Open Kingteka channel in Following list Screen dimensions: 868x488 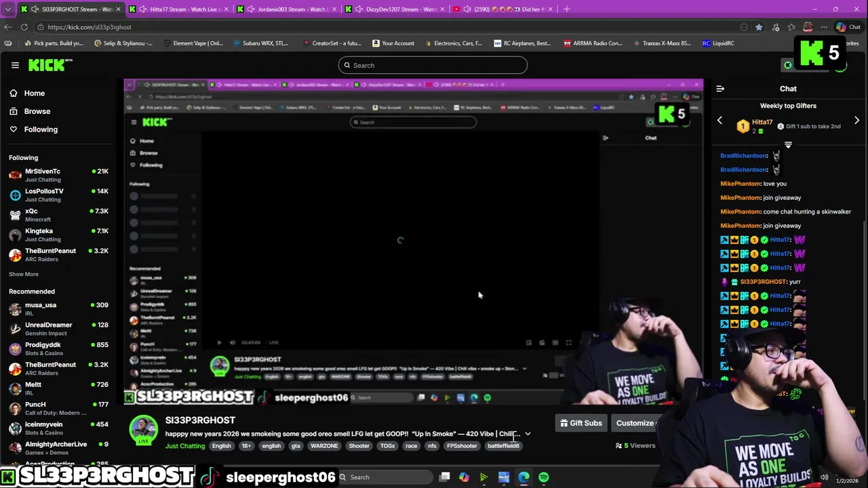[58, 235]
